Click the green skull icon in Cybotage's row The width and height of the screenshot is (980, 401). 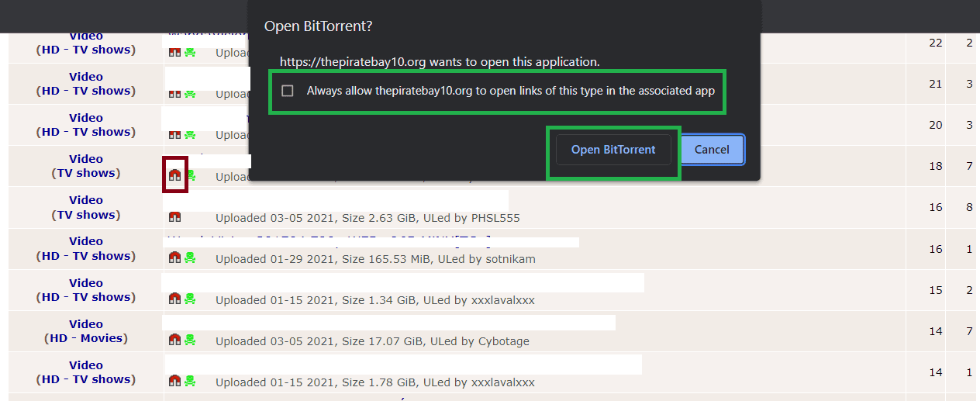pyautogui.click(x=190, y=340)
